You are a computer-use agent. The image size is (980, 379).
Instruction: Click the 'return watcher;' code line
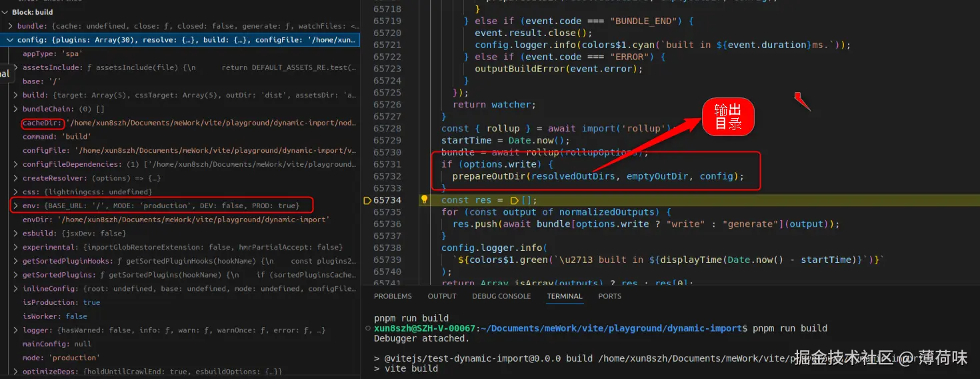494,105
